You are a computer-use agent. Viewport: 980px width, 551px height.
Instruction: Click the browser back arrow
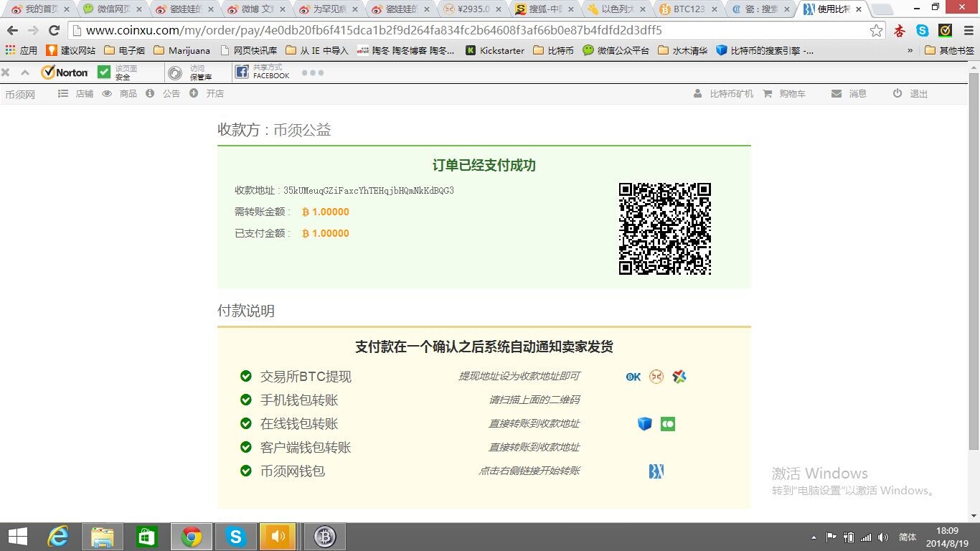click(12, 31)
